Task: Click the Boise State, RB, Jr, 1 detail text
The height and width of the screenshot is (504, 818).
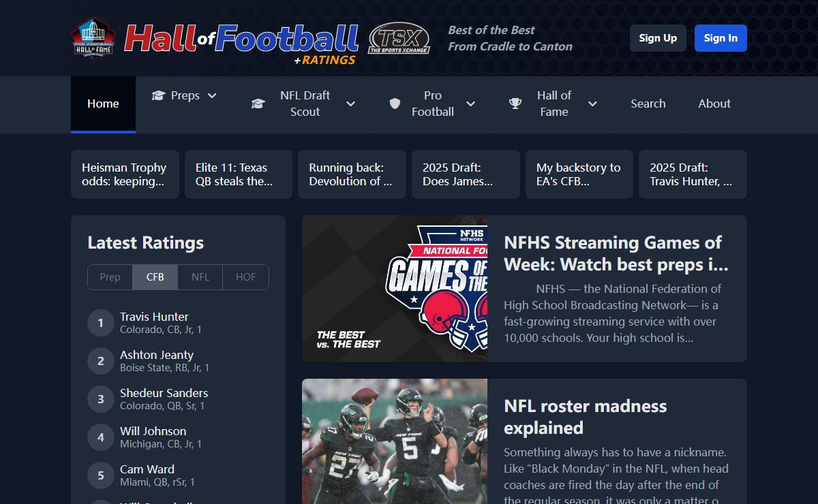Action: click(165, 368)
